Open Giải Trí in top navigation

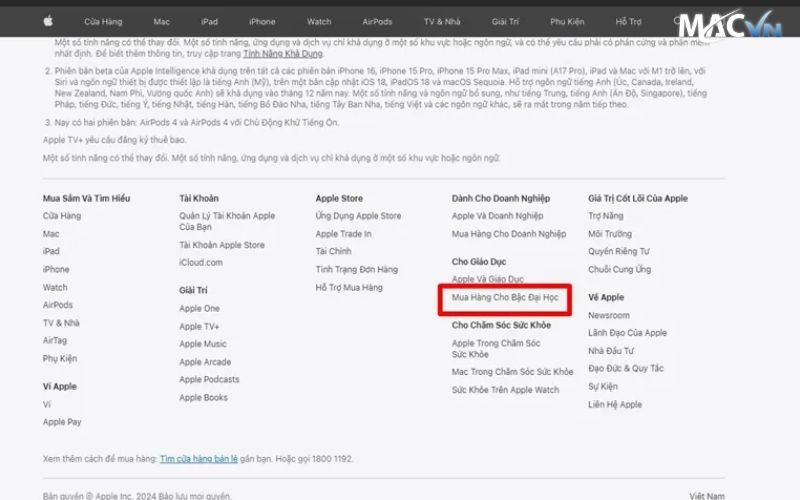tap(505, 22)
